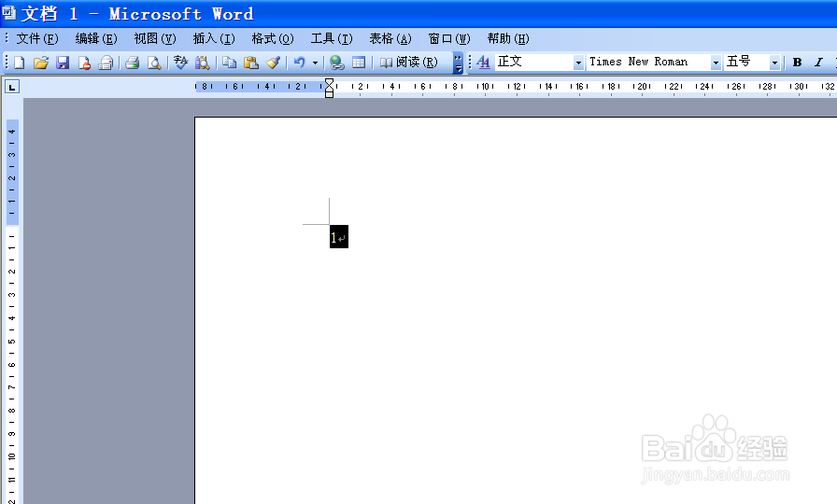837x504 pixels.
Task: Activate the Format Painter brush
Action: tap(274, 63)
